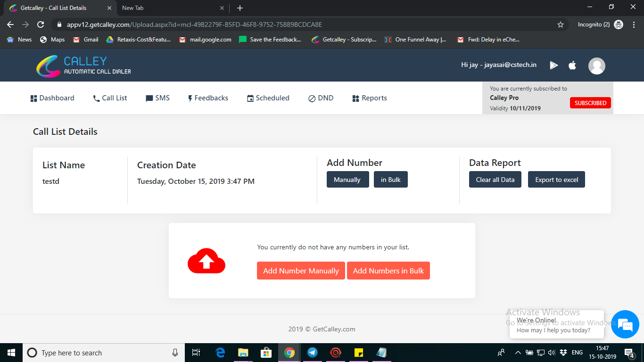Click the red SUBSCRIBED badge

(590, 103)
